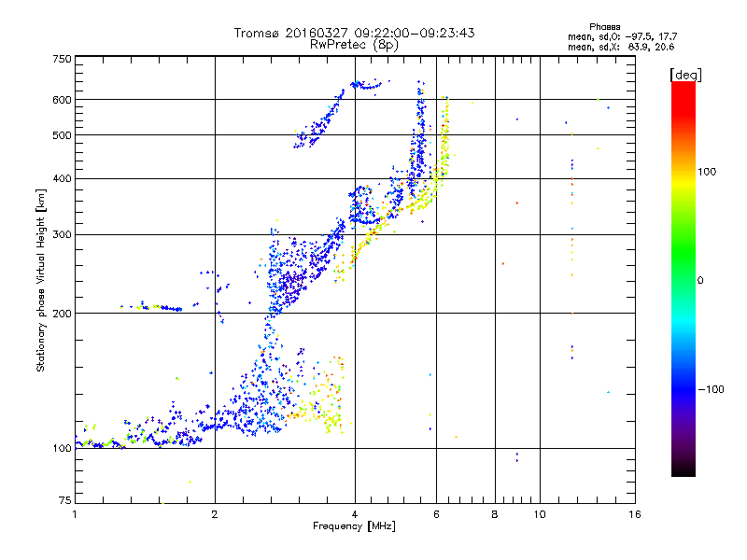This screenshot has width=747, height=560.
Task: Click the x-axis tick label '6'
Action: coord(436,514)
